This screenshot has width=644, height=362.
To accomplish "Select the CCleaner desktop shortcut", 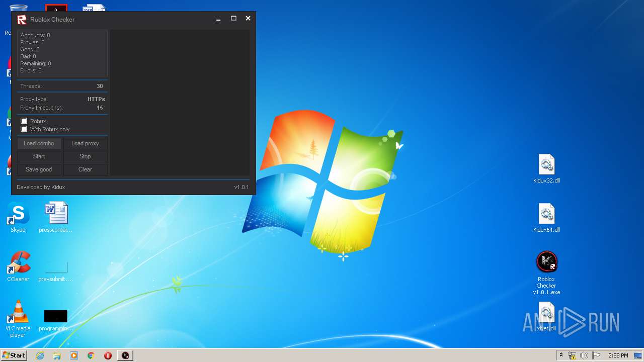I will 18,266.
